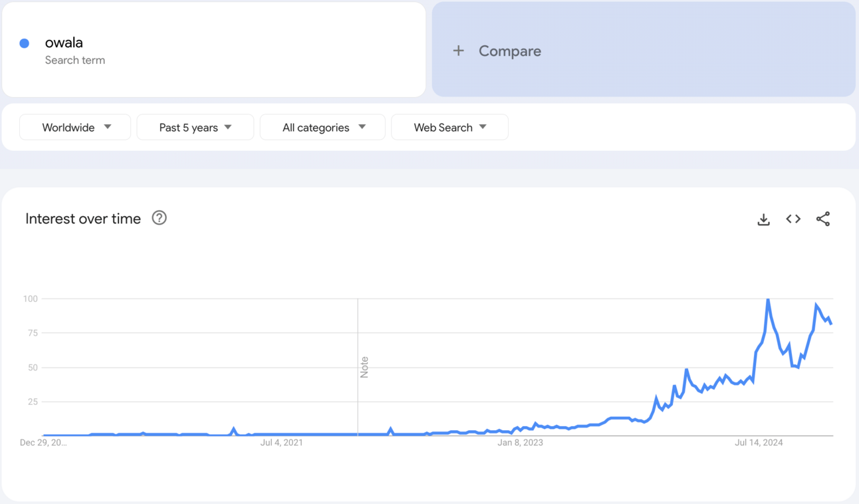Viewport: 859px width, 504px height.
Task: Expand the Web Search type dropdown
Action: [449, 127]
